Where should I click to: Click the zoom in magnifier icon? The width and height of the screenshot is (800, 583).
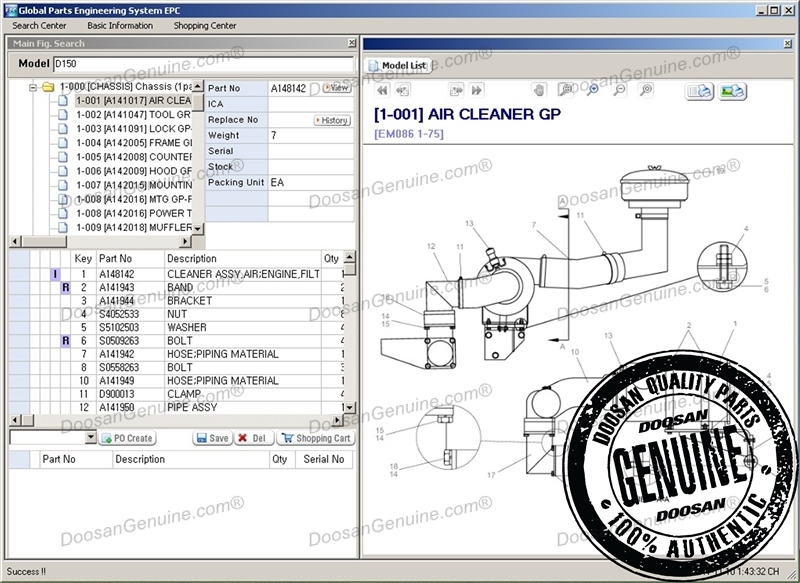(x=592, y=90)
